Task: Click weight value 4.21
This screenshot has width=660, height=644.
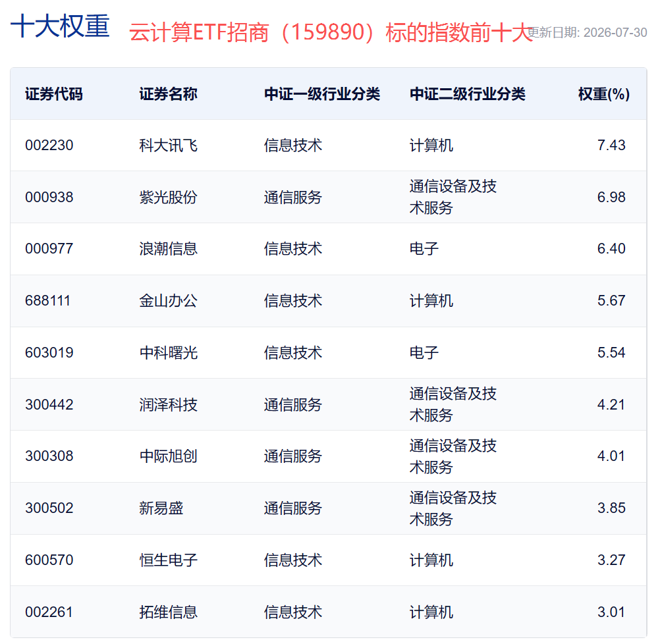Action: 611,404
